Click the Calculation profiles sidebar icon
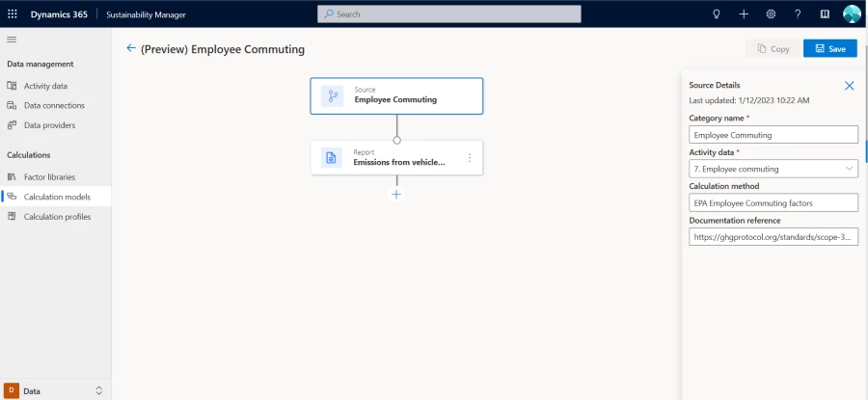 pos(12,217)
